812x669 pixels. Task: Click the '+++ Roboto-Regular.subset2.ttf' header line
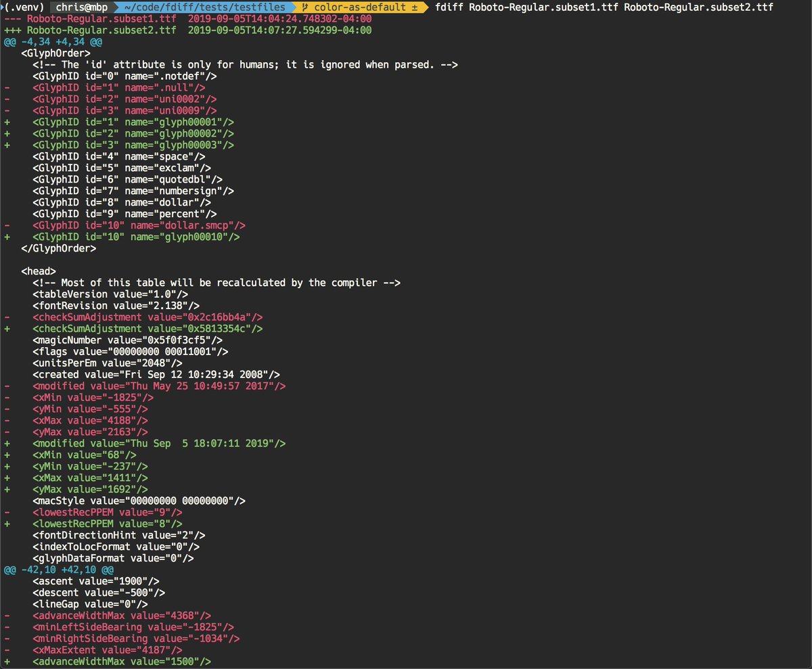pos(187,30)
